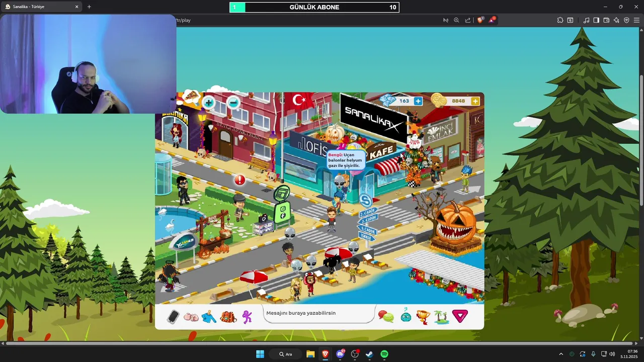Close the Sanalika - Türkiye tab
Screen dimensions: 644x362
pos(77,7)
